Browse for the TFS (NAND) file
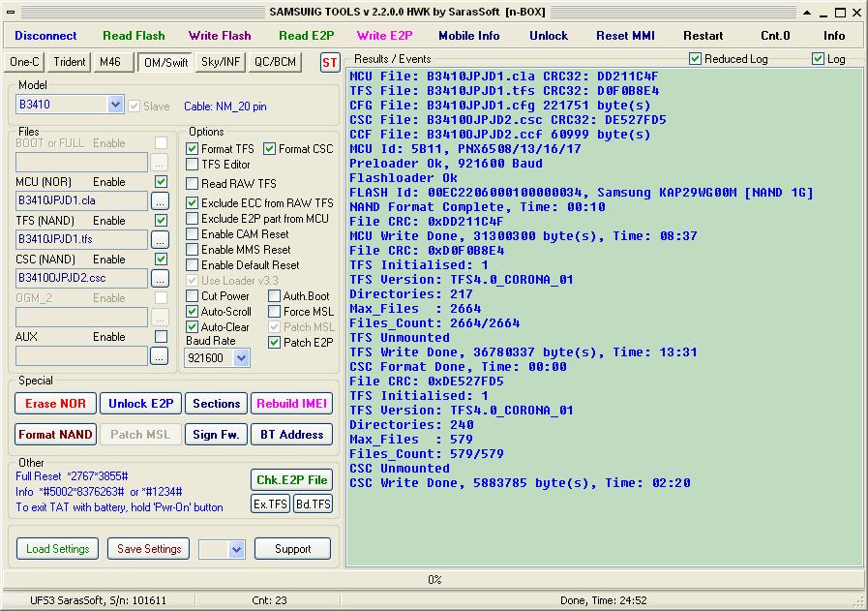The image size is (868, 611). pyautogui.click(x=160, y=240)
